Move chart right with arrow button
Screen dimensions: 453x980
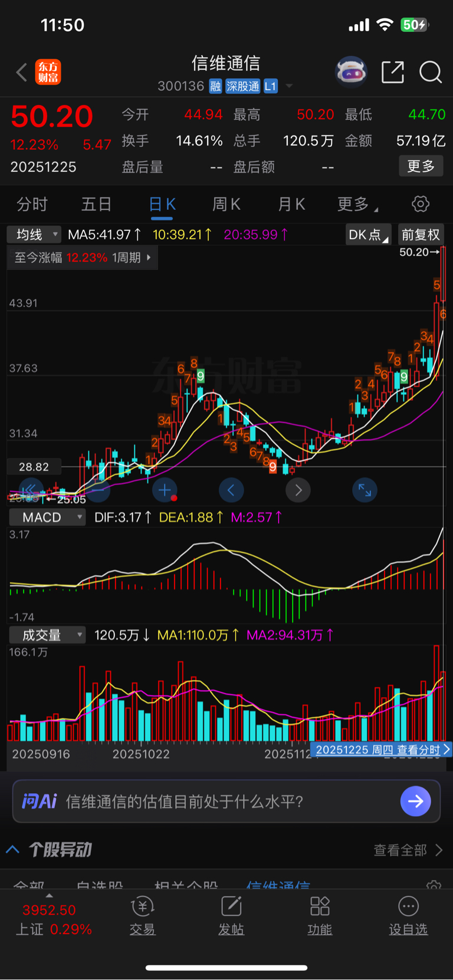point(298,490)
